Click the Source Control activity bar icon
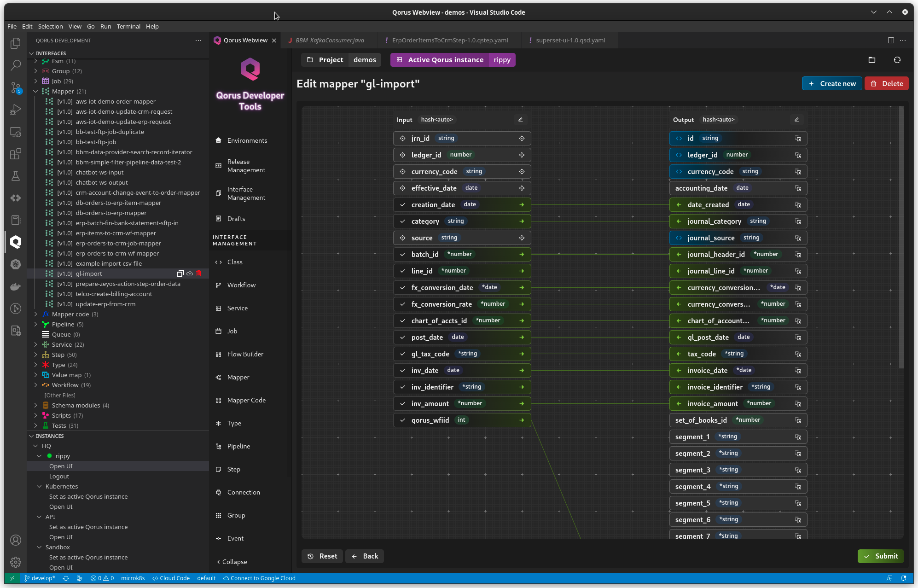The image size is (918, 588). (x=16, y=87)
